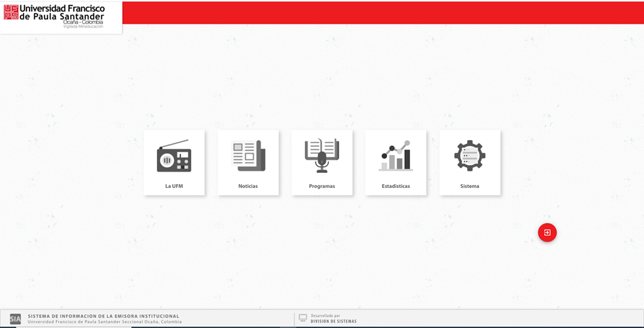This screenshot has width=644, height=328.
Task: Click the monitor icon in footer
Action: (303, 318)
